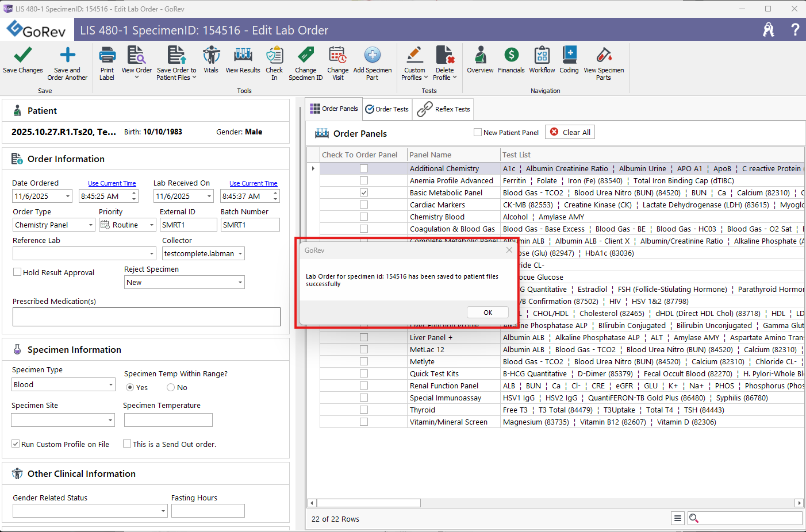This screenshot has height=532, width=806.
Task: Switch to the Reflex Tests tab
Action: [x=444, y=109]
